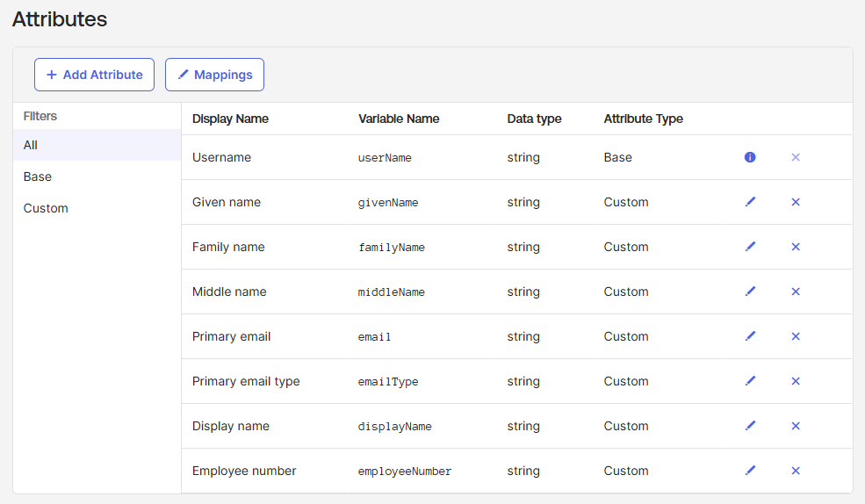Click the Family name display cell
Viewport: 865px width, 504px height.
(228, 247)
